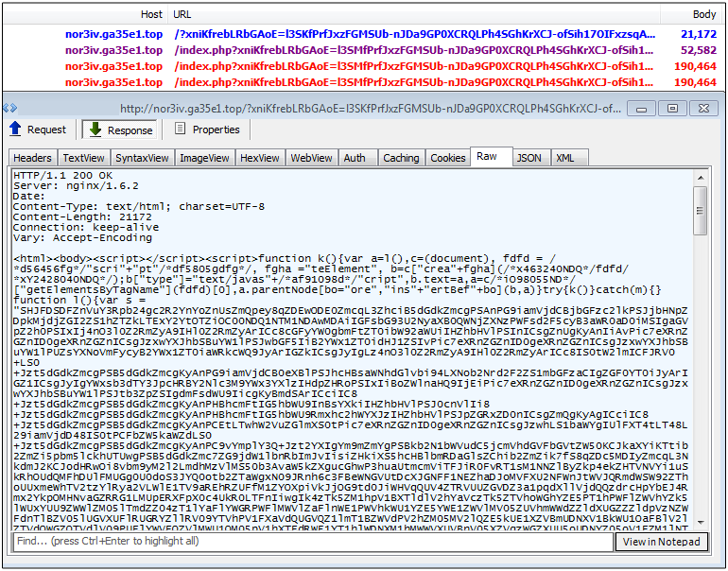This screenshot has width=728, height=571.
Task: Minimize the inspector window
Action: point(642,109)
